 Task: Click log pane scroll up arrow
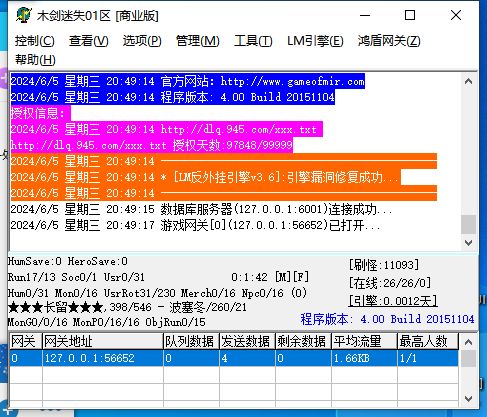point(468,81)
